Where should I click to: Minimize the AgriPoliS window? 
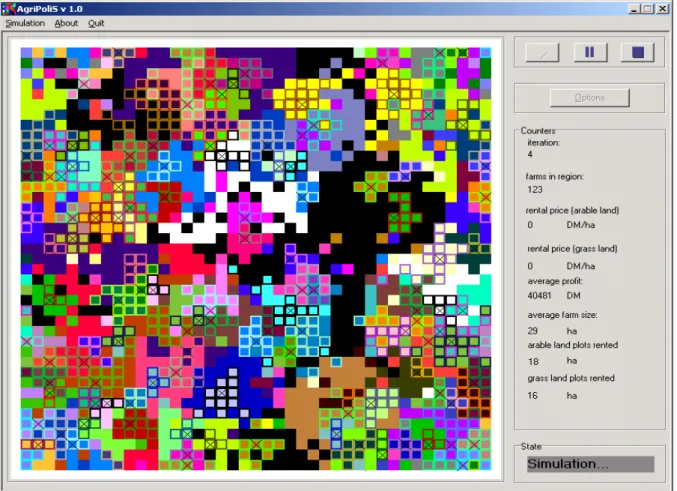coord(634,9)
